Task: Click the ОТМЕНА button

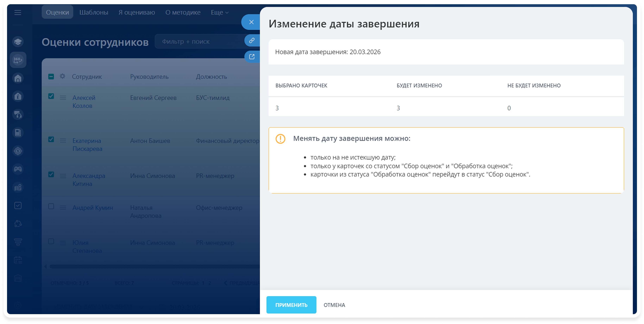Action: coord(334,305)
